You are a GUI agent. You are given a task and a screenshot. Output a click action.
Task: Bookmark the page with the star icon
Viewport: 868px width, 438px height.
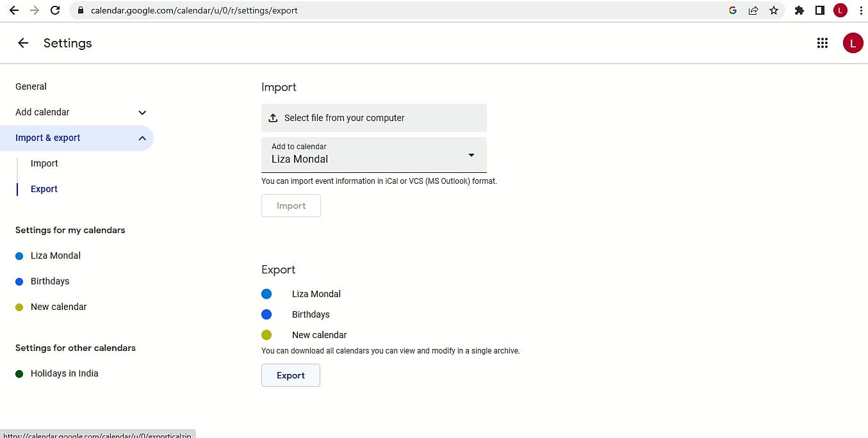click(774, 10)
